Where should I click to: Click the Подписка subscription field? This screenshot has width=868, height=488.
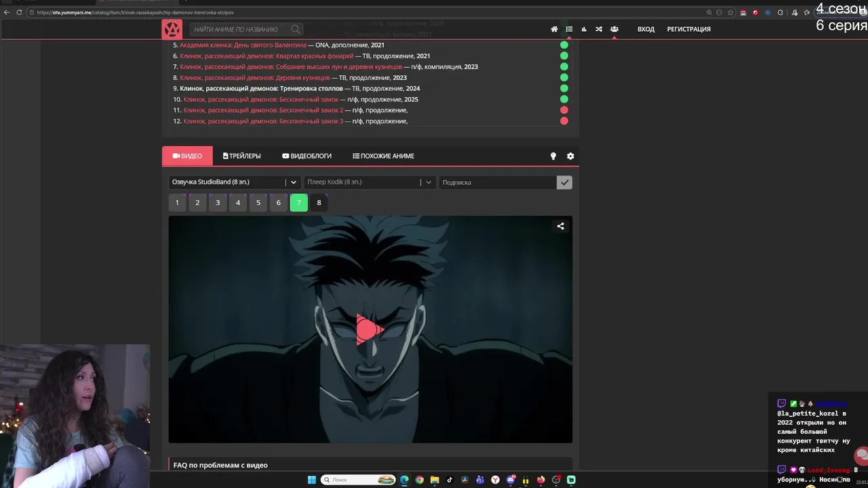[x=498, y=182]
